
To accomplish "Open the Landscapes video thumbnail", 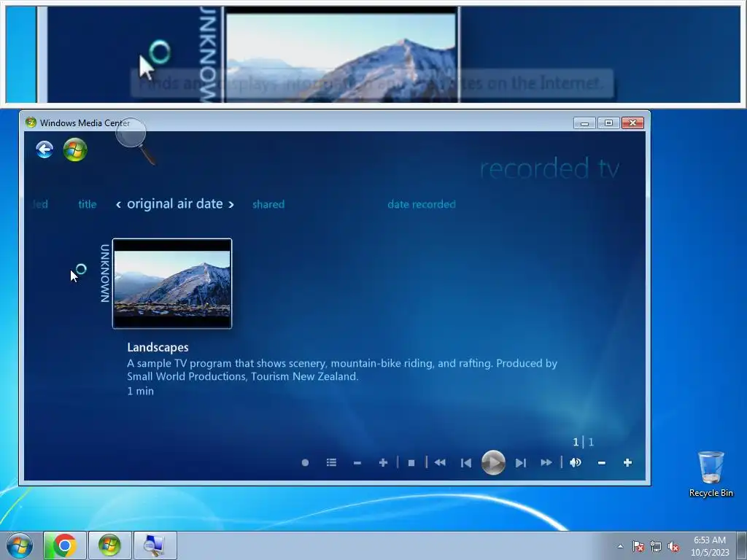I will point(172,284).
